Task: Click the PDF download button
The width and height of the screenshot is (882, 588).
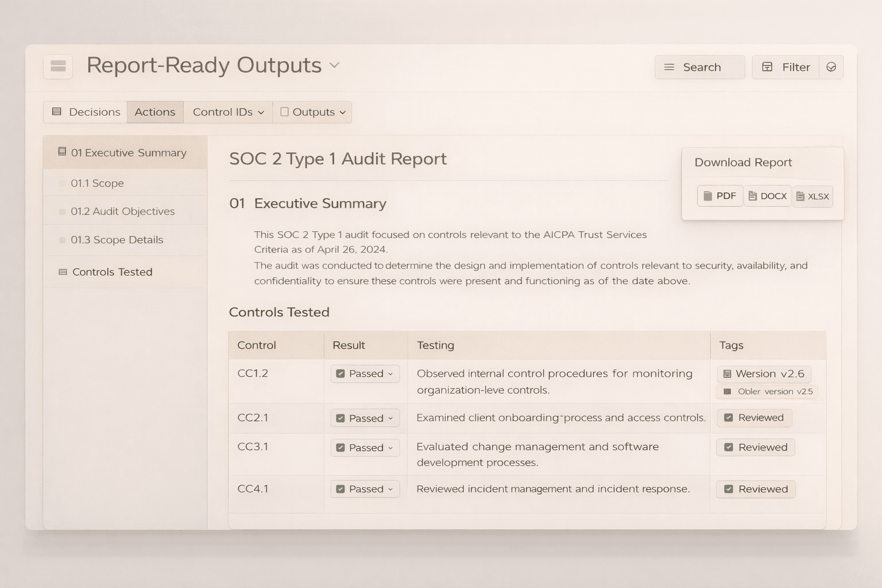Action: tap(719, 195)
